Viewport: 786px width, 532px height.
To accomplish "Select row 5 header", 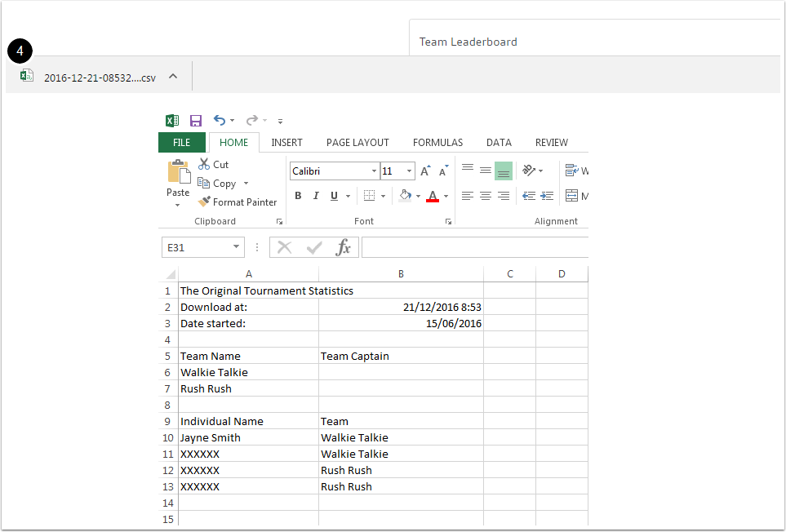I will [168, 357].
